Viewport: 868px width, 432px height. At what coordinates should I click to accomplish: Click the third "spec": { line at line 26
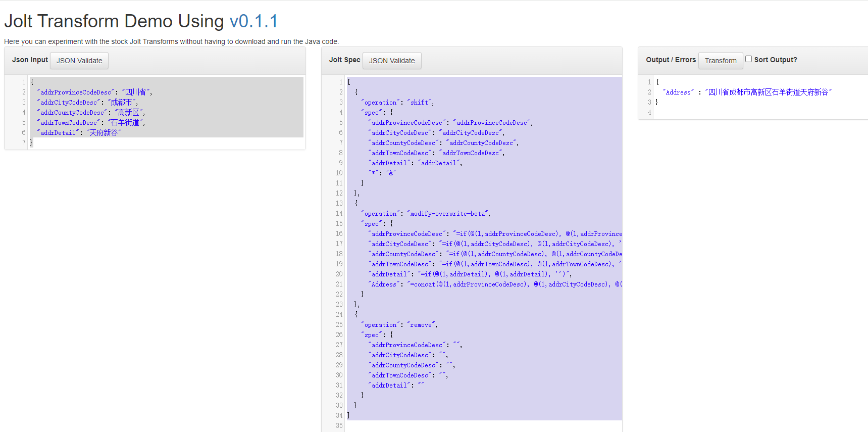(377, 334)
